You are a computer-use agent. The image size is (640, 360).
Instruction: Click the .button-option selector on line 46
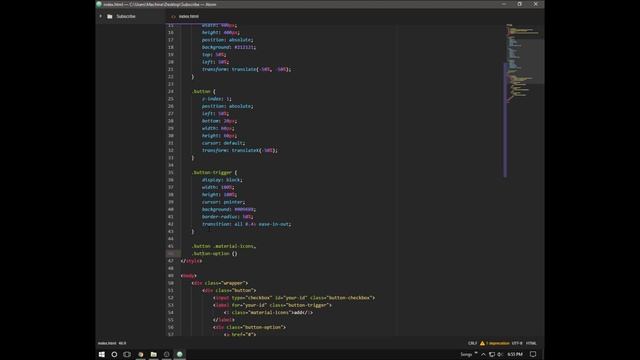tap(211, 253)
